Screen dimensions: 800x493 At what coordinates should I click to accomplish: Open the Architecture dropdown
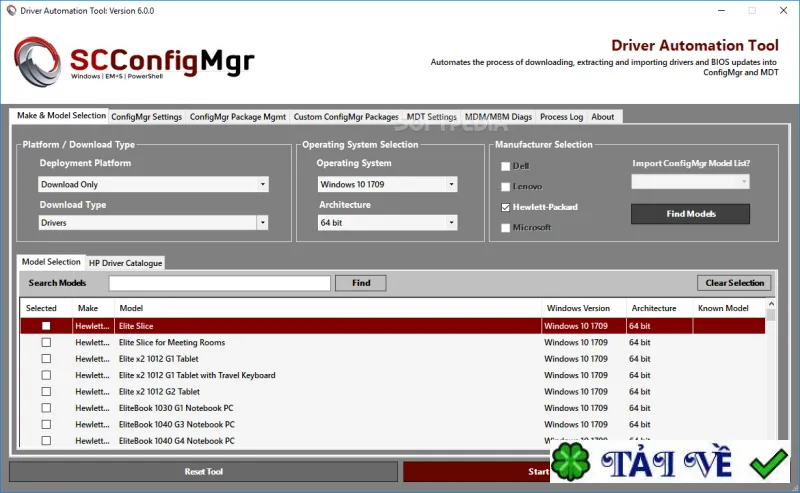click(x=387, y=223)
